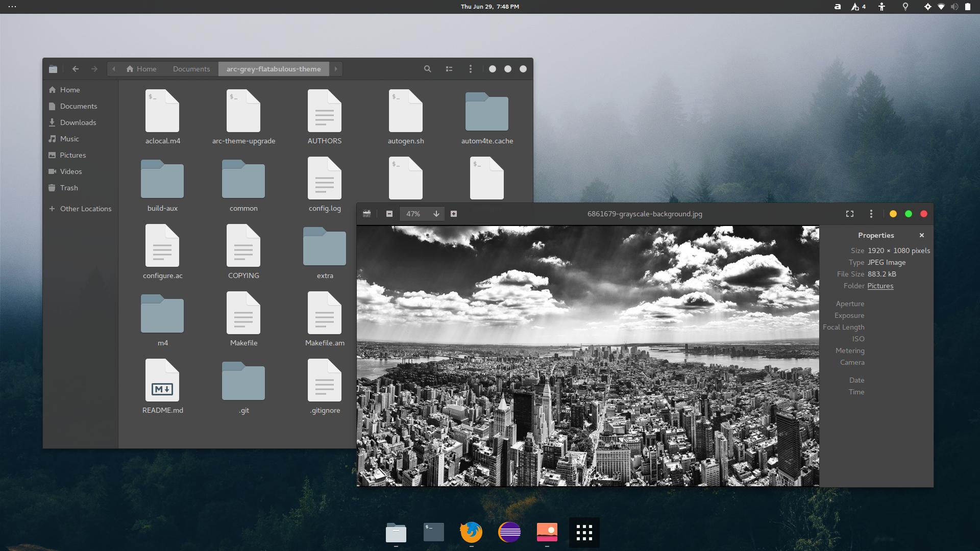Go back in file manager
Viewport: 980px width, 551px height.
76,69
